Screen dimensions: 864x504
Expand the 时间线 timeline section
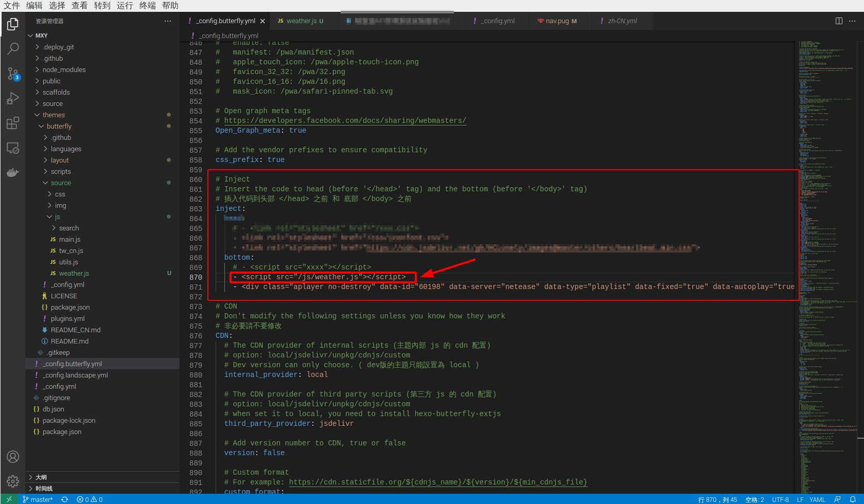pos(102,489)
